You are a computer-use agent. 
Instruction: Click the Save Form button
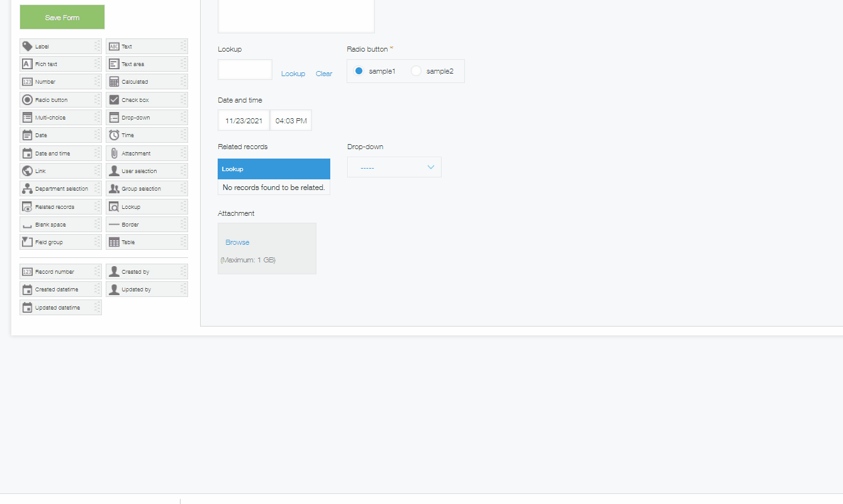[x=62, y=18]
